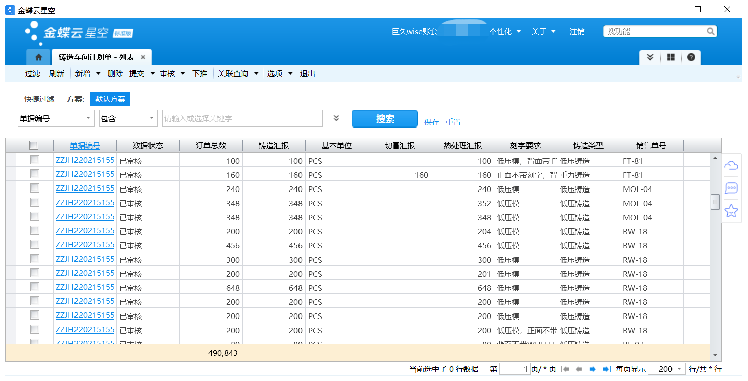Tick the select-all checkbox in table header
748x381 pixels.
pos(33,145)
